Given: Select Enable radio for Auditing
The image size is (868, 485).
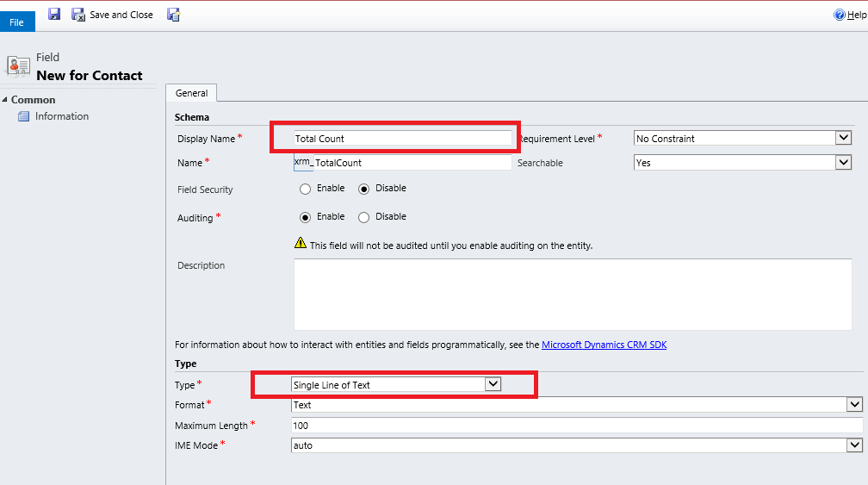Looking at the screenshot, I should coord(305,218).
